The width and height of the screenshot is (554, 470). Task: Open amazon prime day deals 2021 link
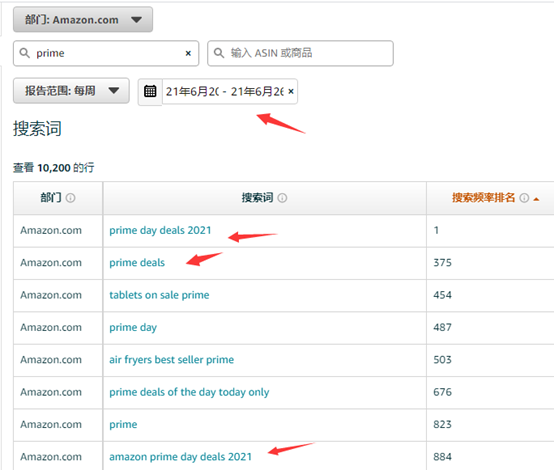click(x=180, y=457)
